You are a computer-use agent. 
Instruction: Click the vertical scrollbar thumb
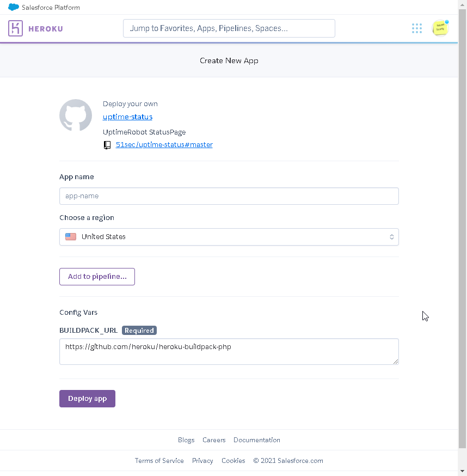[462, 228]
